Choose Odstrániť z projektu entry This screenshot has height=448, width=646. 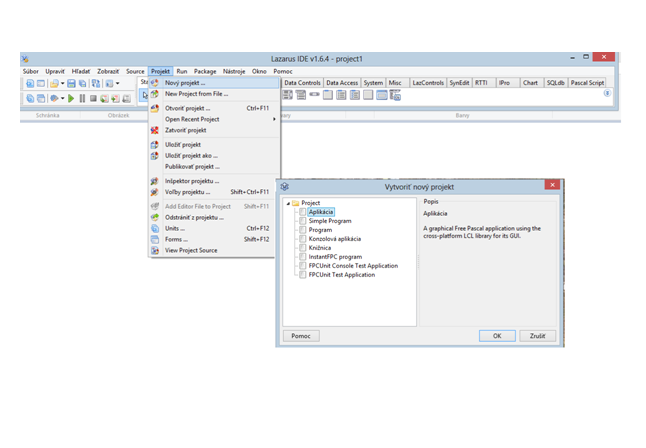214,218
